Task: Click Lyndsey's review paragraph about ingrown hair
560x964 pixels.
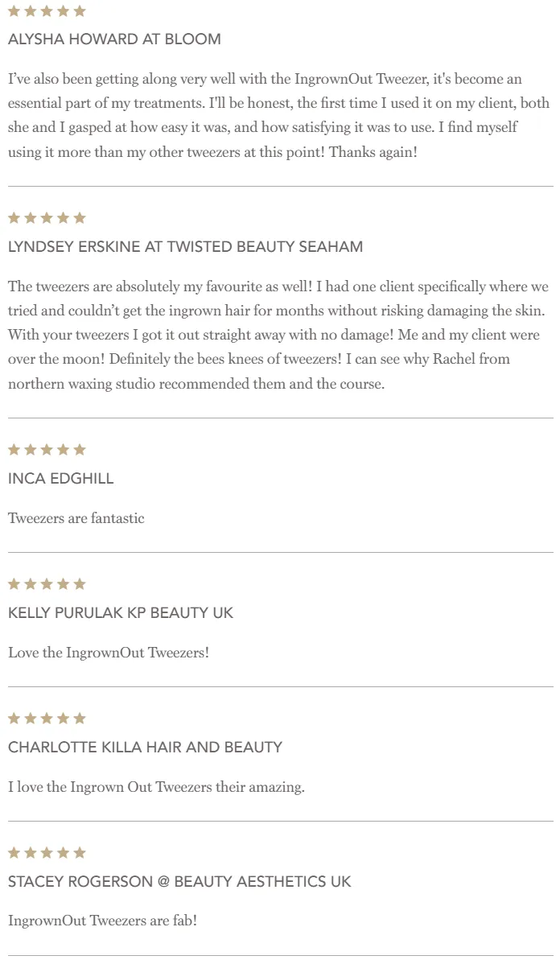Action: [278, 335]
